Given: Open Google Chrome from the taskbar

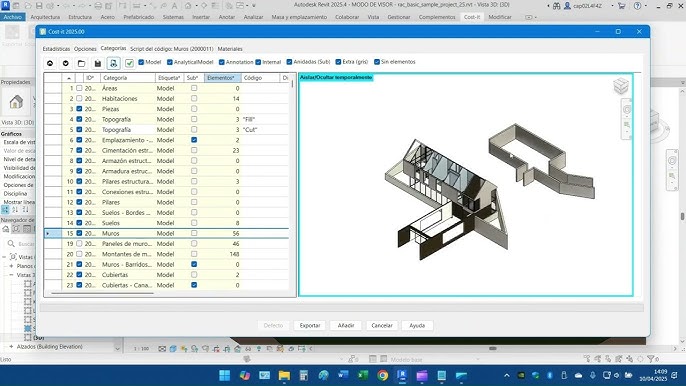Looking at the screenshot, I should [x=382, y=375].
